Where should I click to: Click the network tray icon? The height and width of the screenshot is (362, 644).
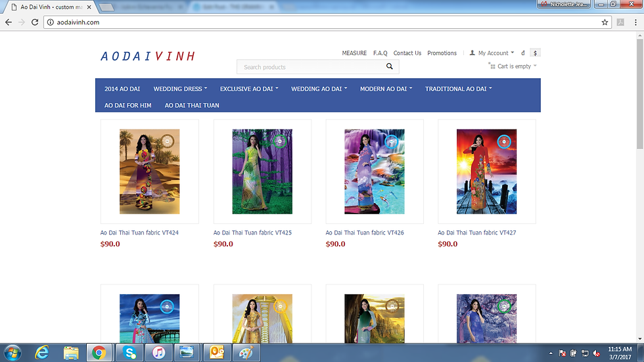(x=585, y=353)
